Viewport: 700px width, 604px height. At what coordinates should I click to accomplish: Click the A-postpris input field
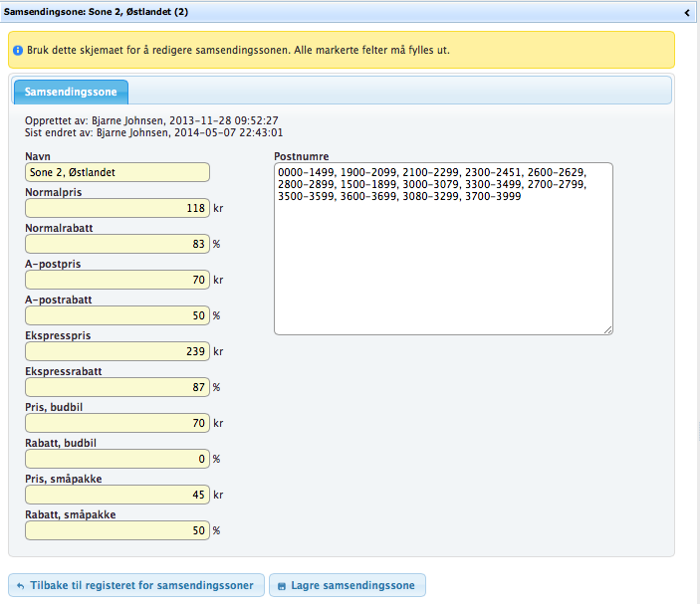[x=117, y=280]
